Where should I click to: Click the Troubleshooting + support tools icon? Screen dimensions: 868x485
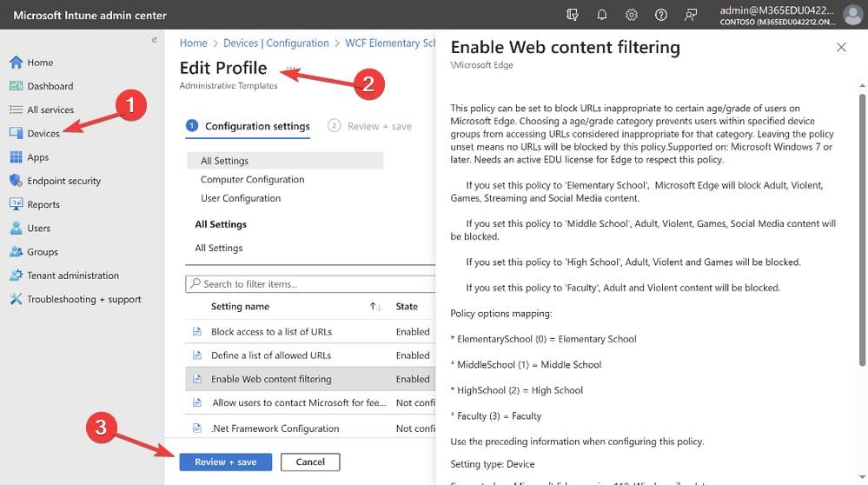[16, 299]
